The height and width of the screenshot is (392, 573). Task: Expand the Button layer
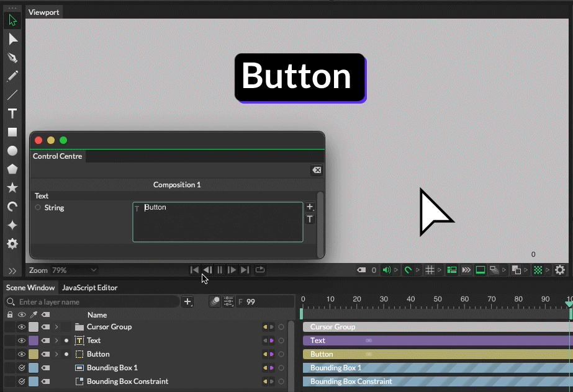[x=56, y=354]
